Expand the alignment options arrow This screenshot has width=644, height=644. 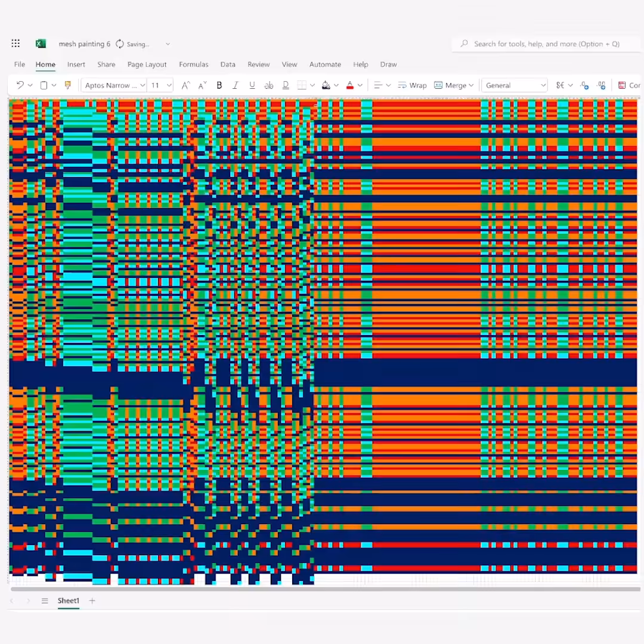point(388,85)
